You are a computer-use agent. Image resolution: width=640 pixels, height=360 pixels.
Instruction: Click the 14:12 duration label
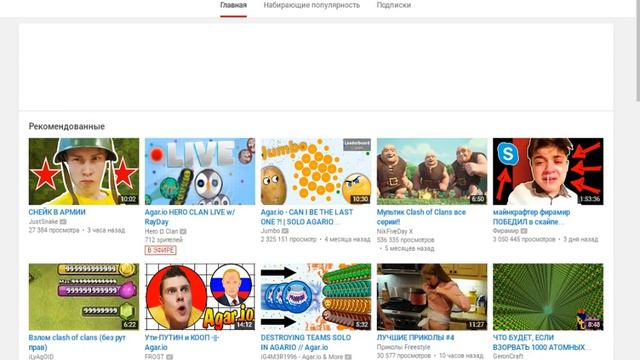point(244,325)
